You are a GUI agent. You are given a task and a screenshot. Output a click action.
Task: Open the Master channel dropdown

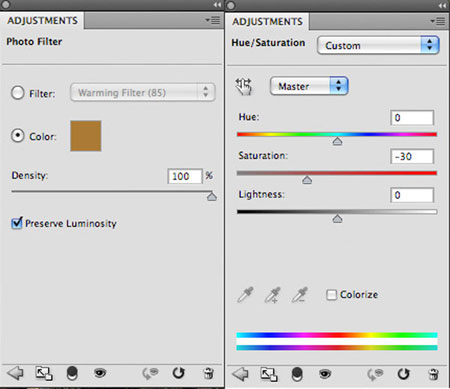(309, 86)
